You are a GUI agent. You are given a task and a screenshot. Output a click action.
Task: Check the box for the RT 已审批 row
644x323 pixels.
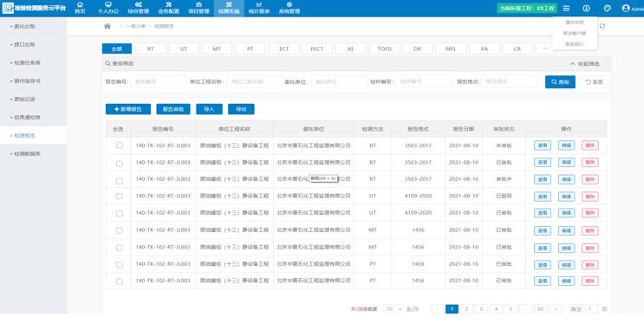119,164
